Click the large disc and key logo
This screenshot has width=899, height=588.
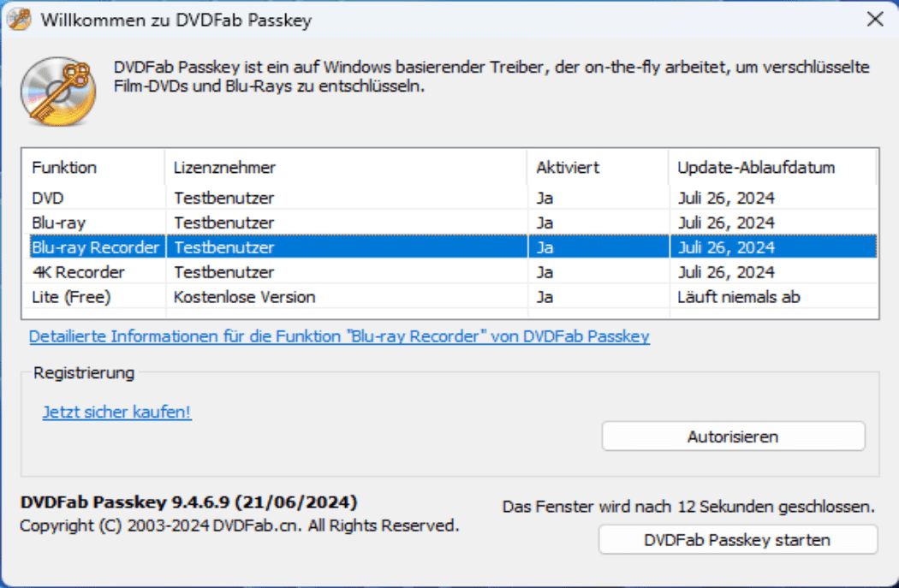point(58,91)
